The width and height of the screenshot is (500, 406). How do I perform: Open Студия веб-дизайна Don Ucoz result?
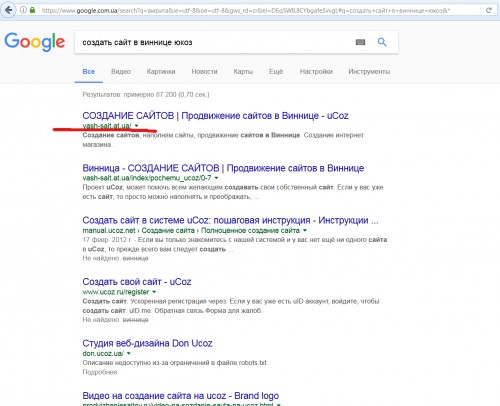(147, 343)
